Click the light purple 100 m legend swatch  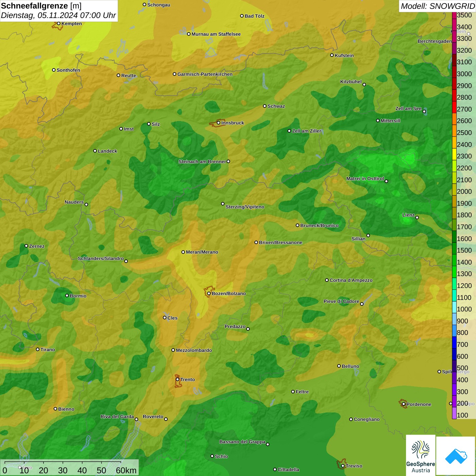tap(454, 413)
